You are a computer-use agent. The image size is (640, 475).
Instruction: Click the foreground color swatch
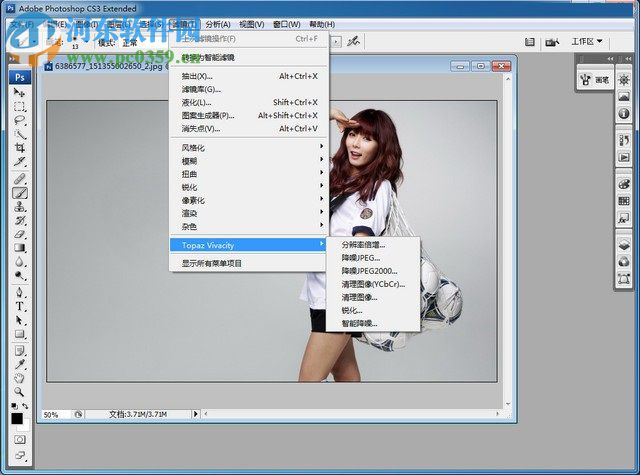pos(17,418)
